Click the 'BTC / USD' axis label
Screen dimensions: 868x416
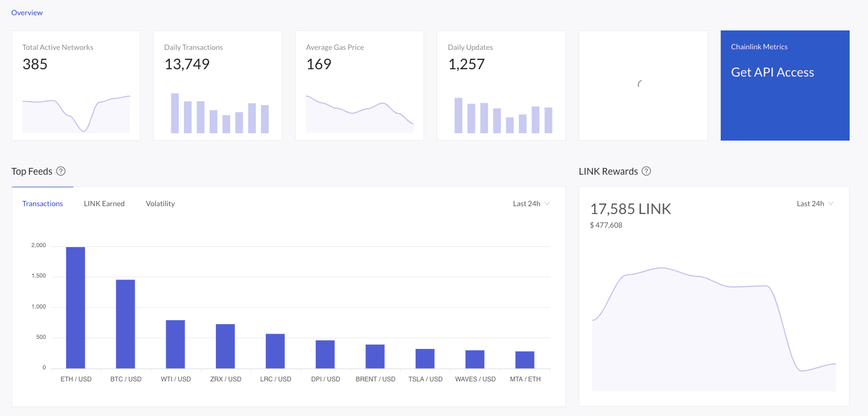pyautogui.click(x=126, y=379)
